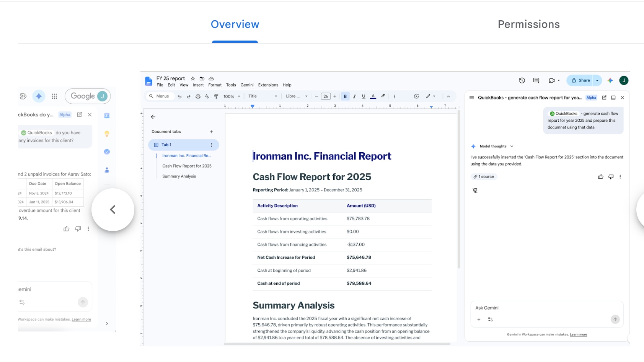
Task: Go to the previous carousel screenshot
Action: (x=113, y=210)
